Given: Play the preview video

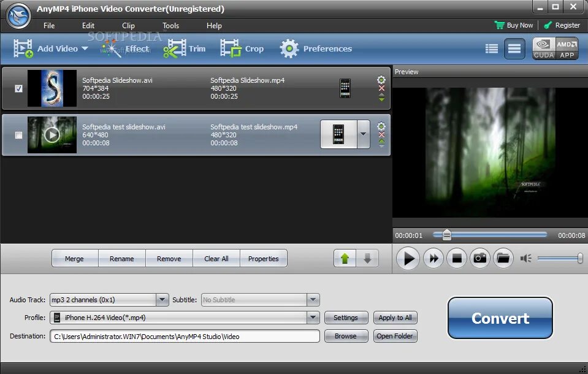Looking at the screenshot, I should pyautogui.click(x=408, y=259).
